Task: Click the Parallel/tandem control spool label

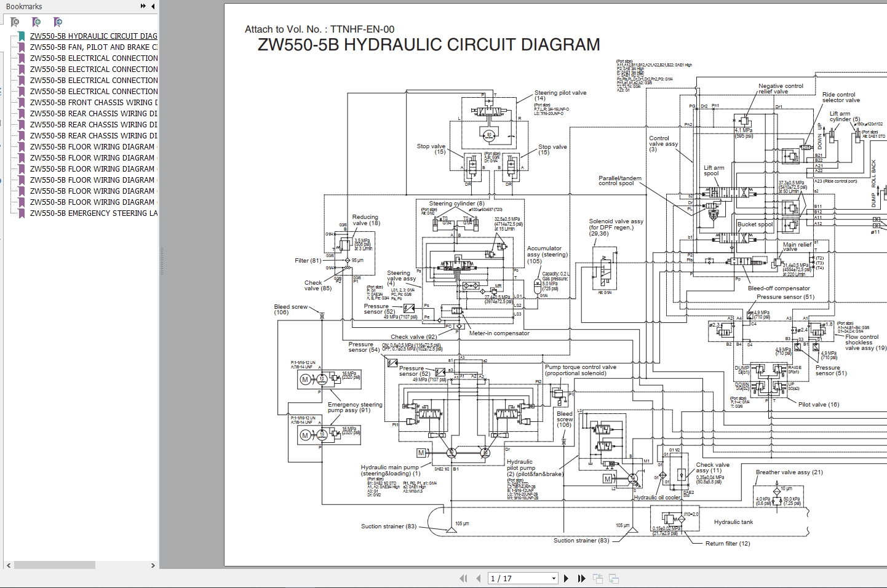Action: click(619, 181)
